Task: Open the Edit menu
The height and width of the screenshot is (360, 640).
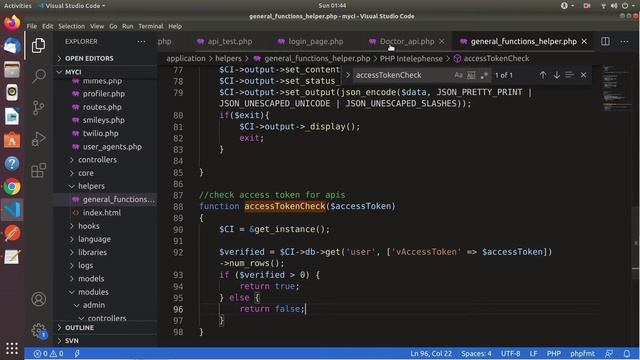Action: [47, 26]
